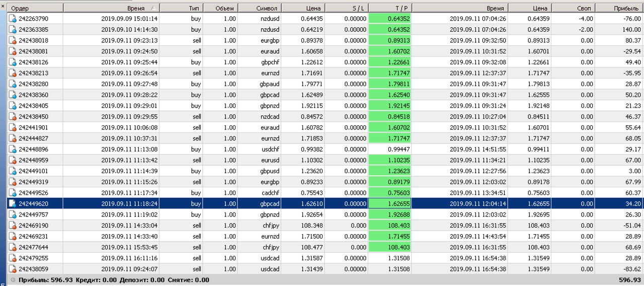
Task: Click the T / P column header
Action: [x=390, y=9]
